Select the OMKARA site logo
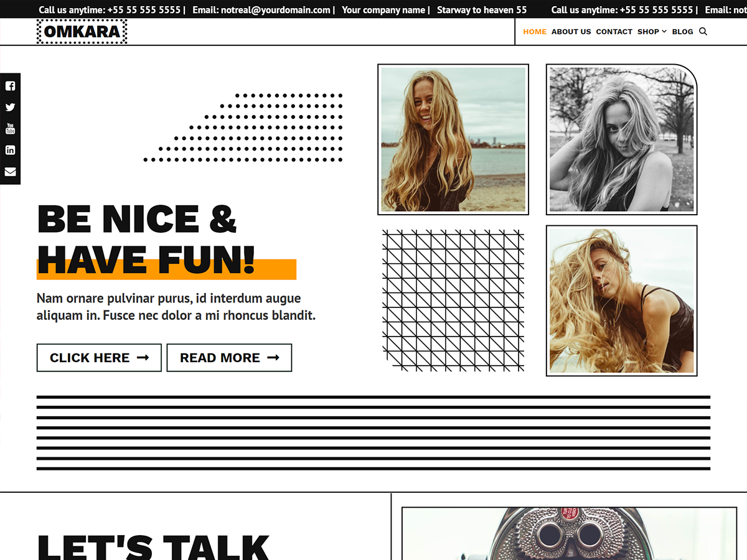The width and height of the screenshot is (747, 560). pyautogui.click(x=82, y=30)
